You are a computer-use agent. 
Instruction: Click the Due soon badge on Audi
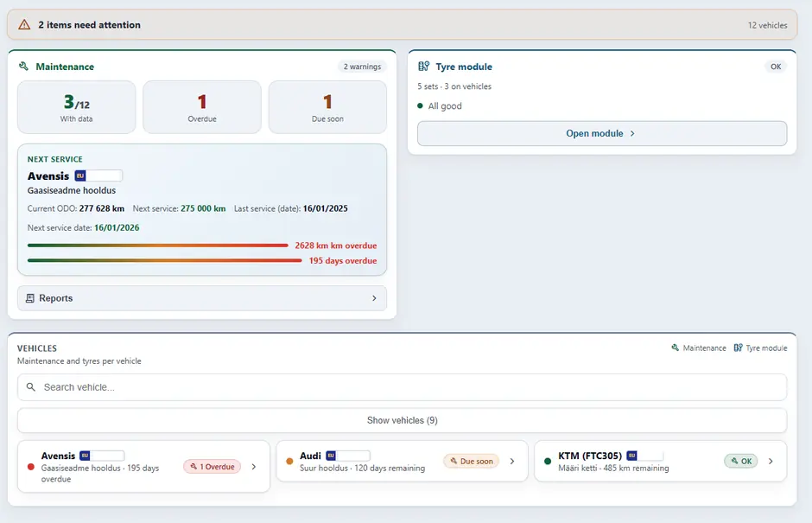tap(472, 462)
